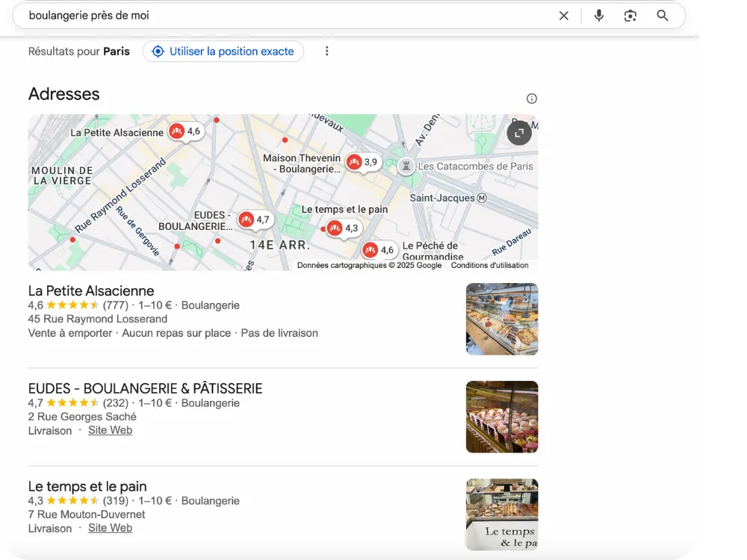Click the 'Rue de Gergovie' street label on map
Viewport: 747px width, 560px height.
pyautogui.click(x=138, y=231)
